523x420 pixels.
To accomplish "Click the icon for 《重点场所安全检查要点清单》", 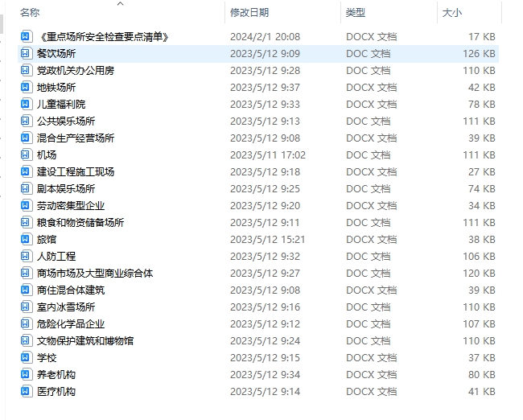I will [x=27, y=37].
